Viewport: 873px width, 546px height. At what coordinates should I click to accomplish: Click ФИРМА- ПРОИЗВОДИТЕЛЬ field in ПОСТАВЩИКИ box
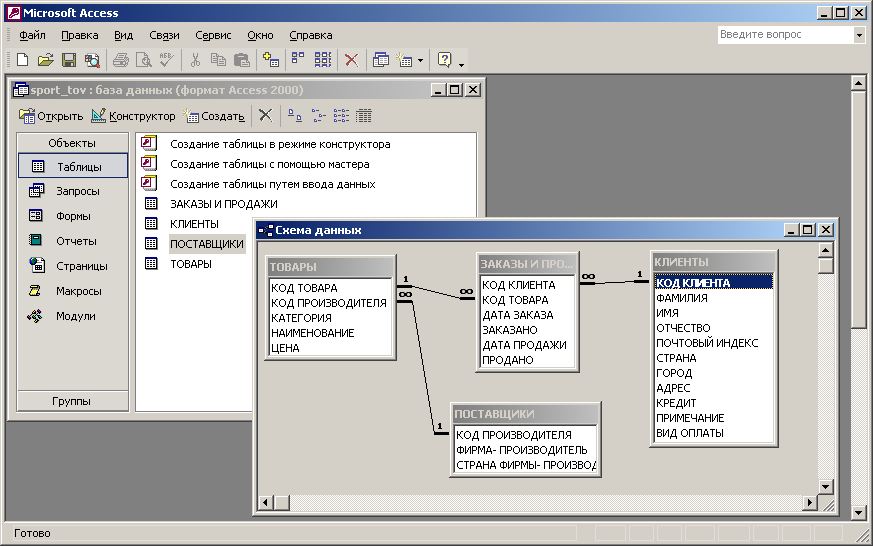click(522, 450)
